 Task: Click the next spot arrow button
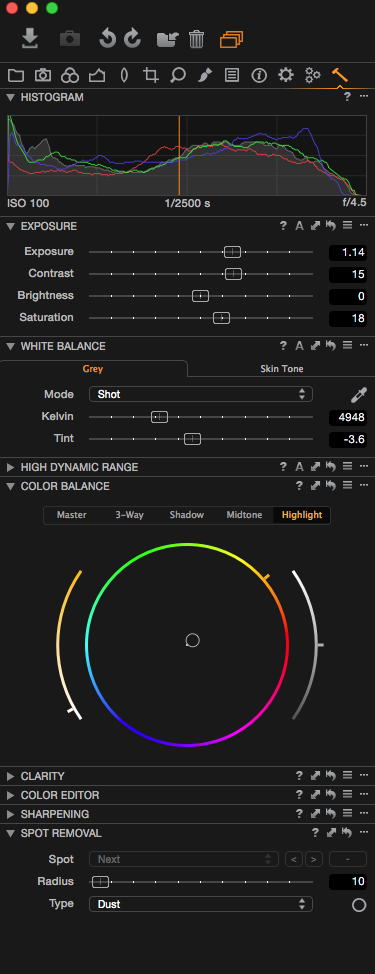click(314, 860)
